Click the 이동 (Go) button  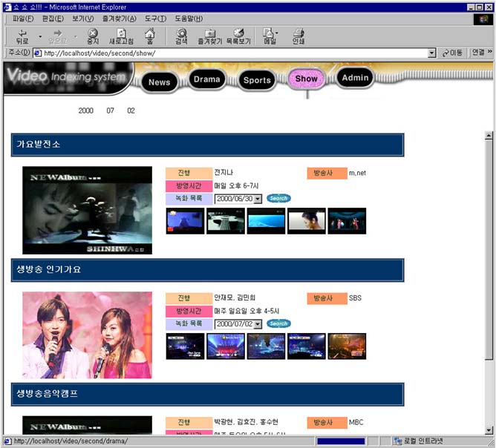(x=452, y=53)
